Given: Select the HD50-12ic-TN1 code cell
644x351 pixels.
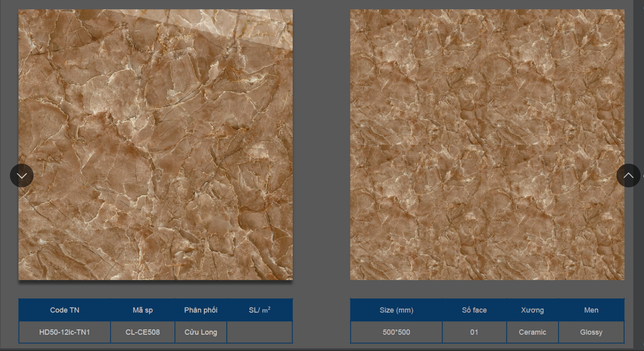Looking at the screenshot, I should click(x=65, y=332).
